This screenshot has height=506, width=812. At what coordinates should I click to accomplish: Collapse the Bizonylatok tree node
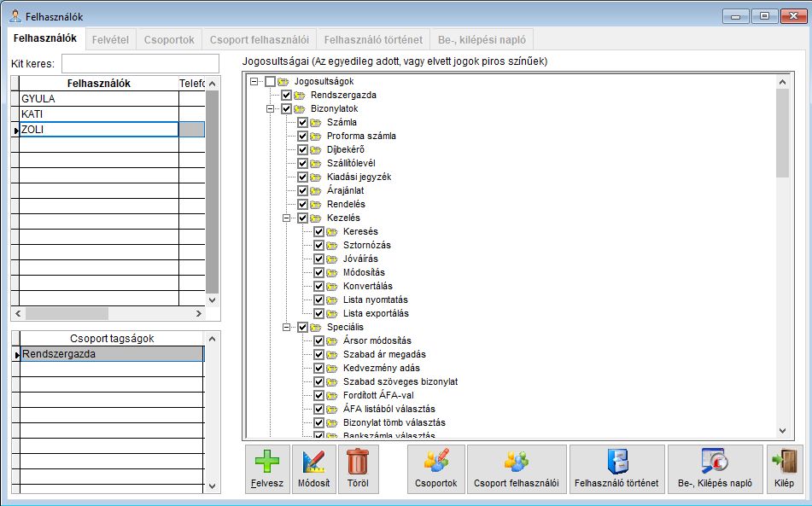271,109
